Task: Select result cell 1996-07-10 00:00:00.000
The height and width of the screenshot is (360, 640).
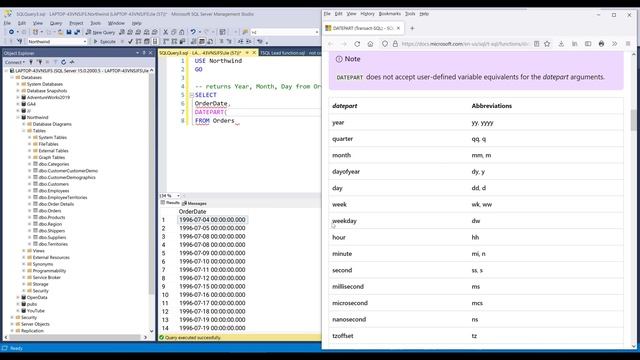Action: pos(212,261)
